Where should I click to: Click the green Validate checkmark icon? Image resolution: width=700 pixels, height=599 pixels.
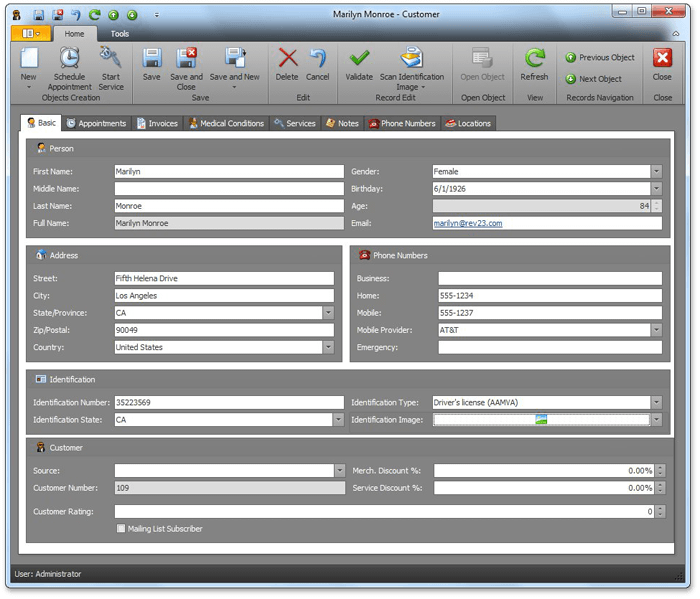[x=358, y=58]
